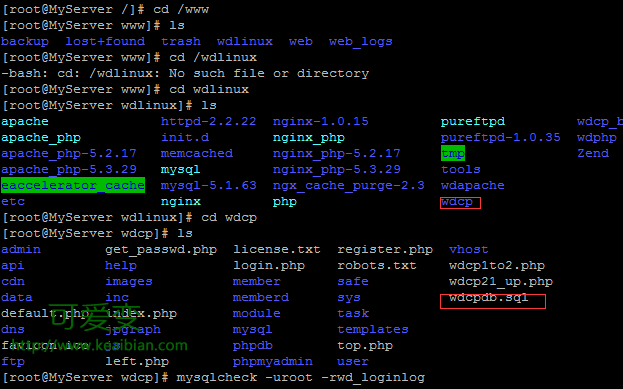Select the 'phpdb' directory entry
This screenshot has height=389, width=623.
(x=253, y=346)
